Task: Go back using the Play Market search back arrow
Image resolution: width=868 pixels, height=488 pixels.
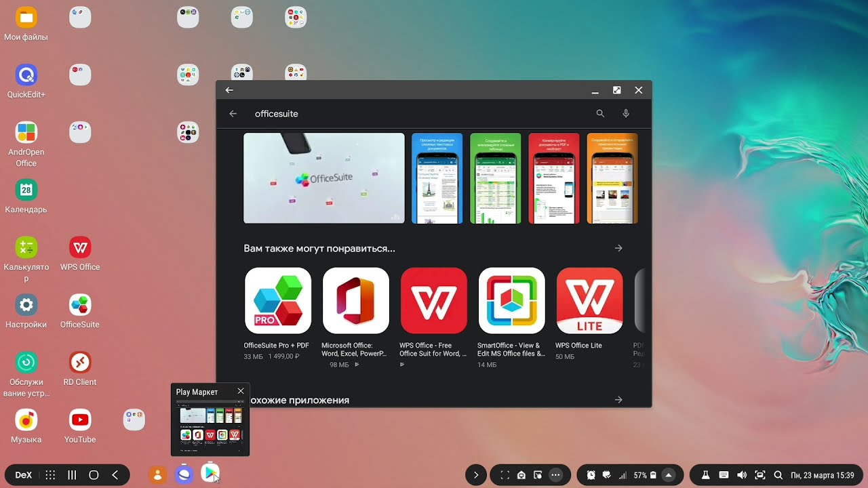Action: [x=233, y=114]
